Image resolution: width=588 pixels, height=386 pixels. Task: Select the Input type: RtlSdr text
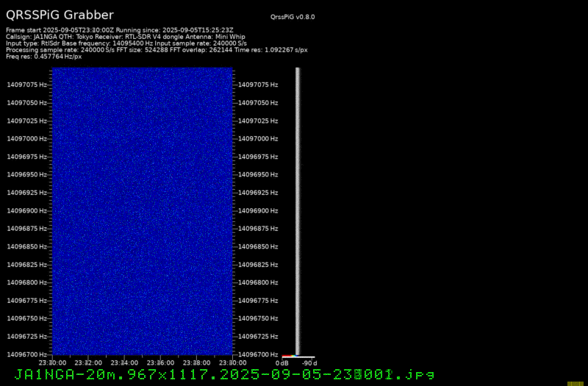33,43
